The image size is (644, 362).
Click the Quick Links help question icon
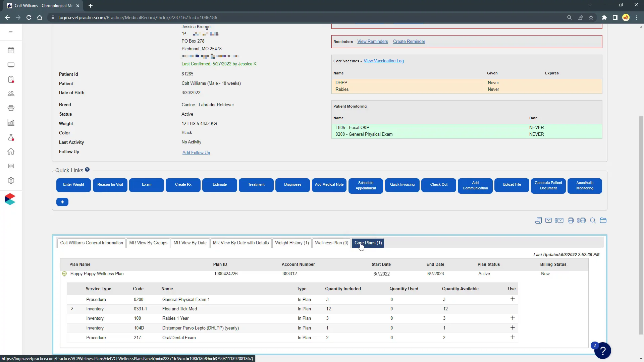(87, 170)
